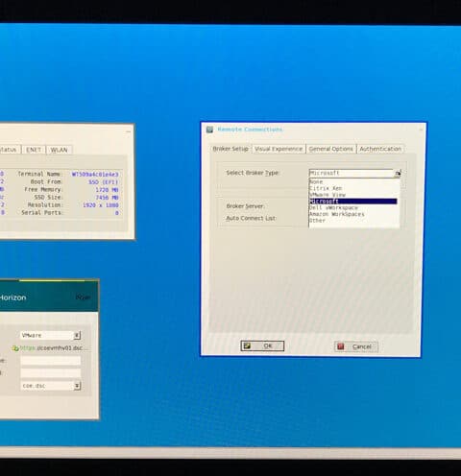Click the SSD Size 7456 MB value

pos(107,198)
